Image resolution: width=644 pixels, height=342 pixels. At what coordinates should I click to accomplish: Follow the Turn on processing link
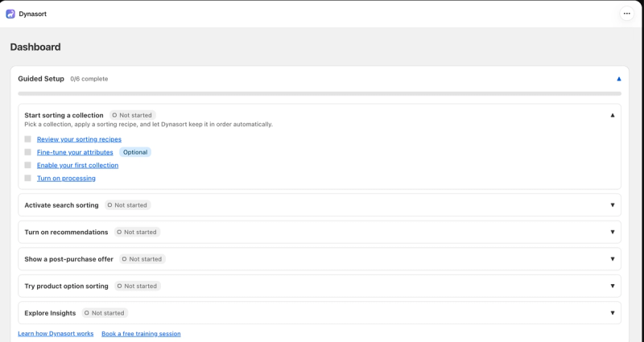pos(66,178)
